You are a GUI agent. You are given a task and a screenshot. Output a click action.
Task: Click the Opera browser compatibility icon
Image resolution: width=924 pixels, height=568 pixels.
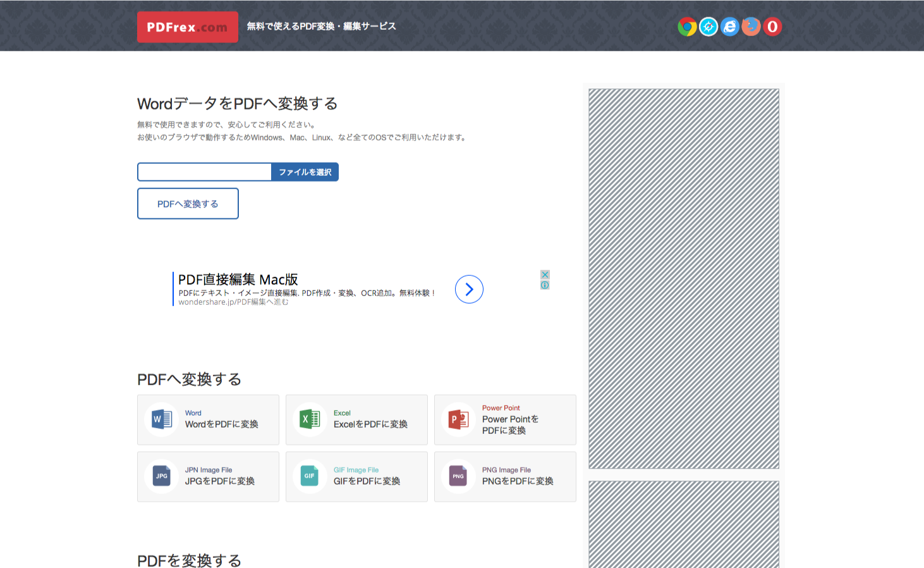(772, 27)
